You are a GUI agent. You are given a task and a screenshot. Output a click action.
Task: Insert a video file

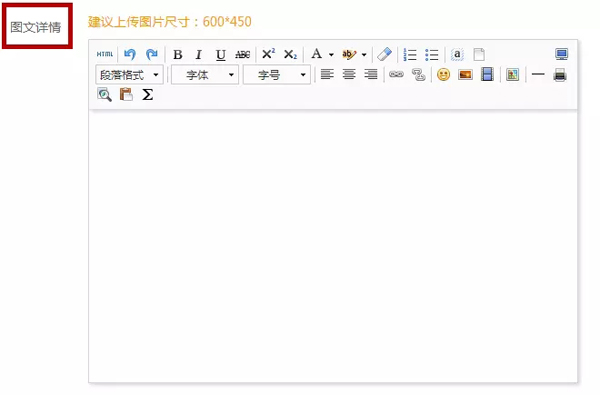click(x=487, y=74)
